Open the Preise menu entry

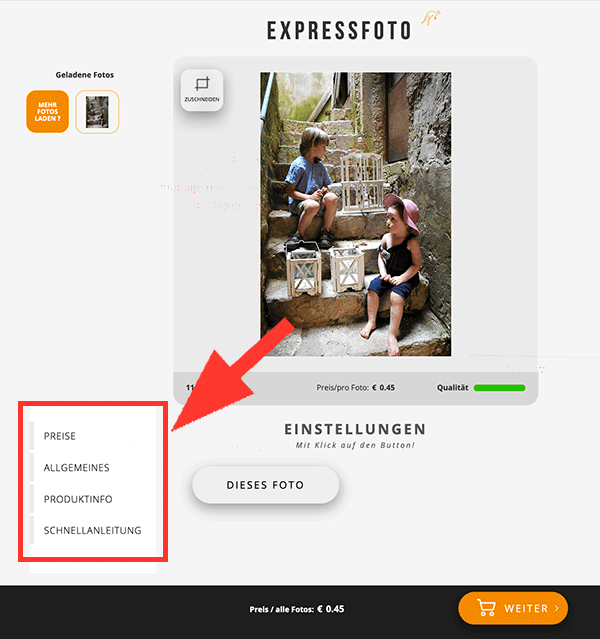click(x=60, y=436)
